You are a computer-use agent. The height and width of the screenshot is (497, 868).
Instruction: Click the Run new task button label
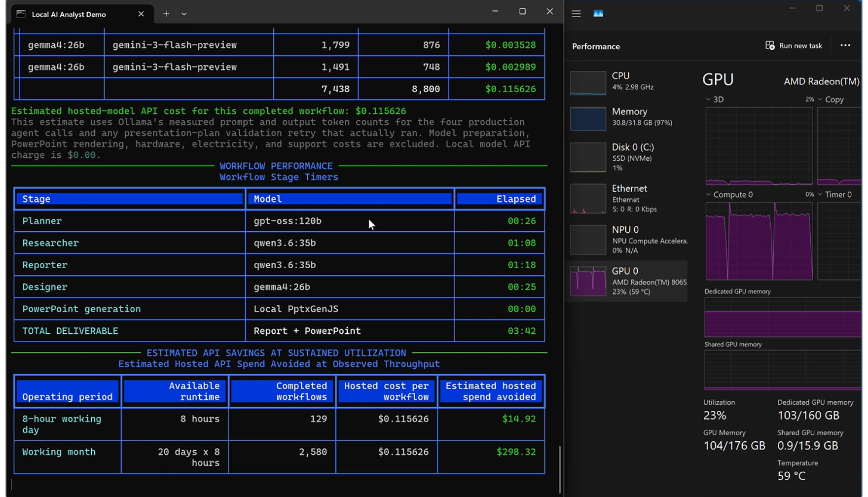coord(800,45)
